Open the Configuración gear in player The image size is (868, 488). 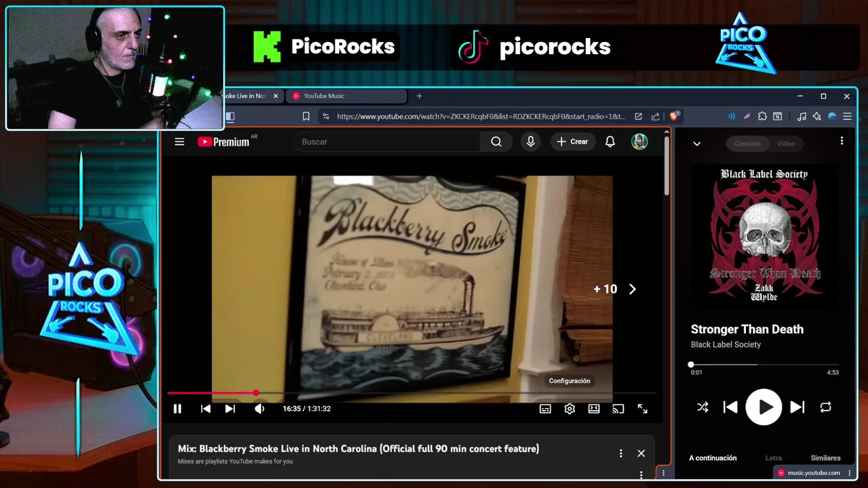tap(570, 409)
